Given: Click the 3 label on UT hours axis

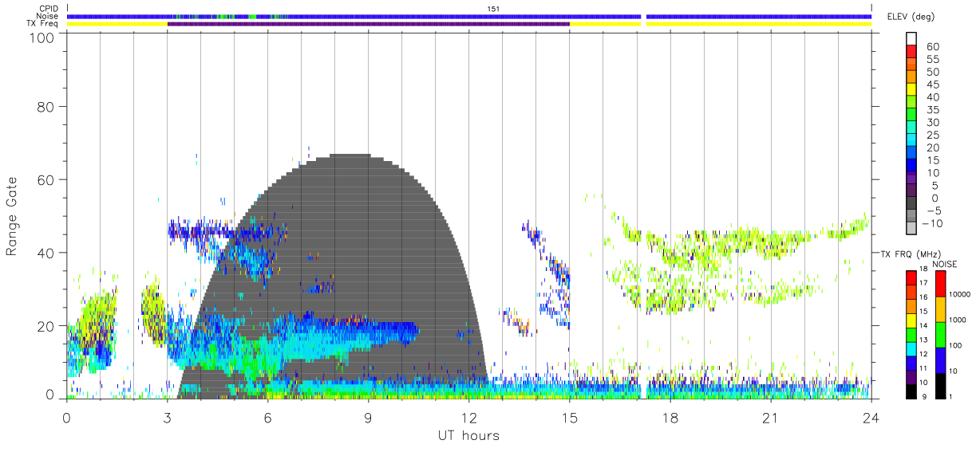Looking at the screenshot, I should click(167, 419).
